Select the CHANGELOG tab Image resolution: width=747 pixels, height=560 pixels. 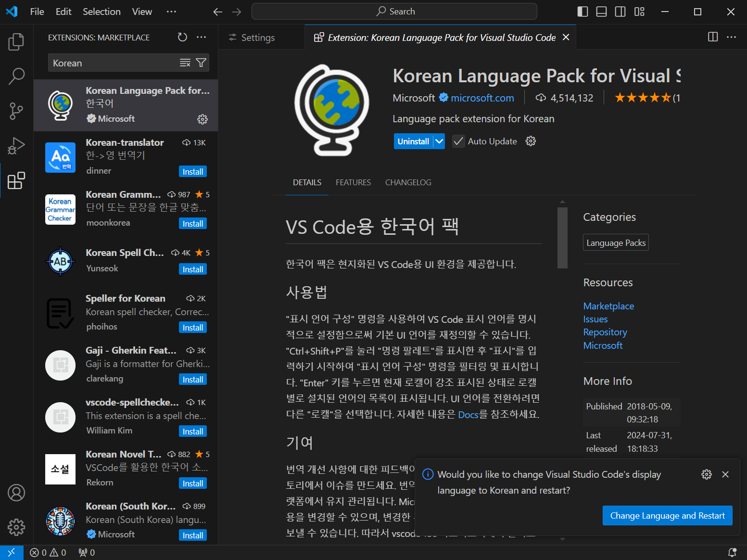[408, 182]
